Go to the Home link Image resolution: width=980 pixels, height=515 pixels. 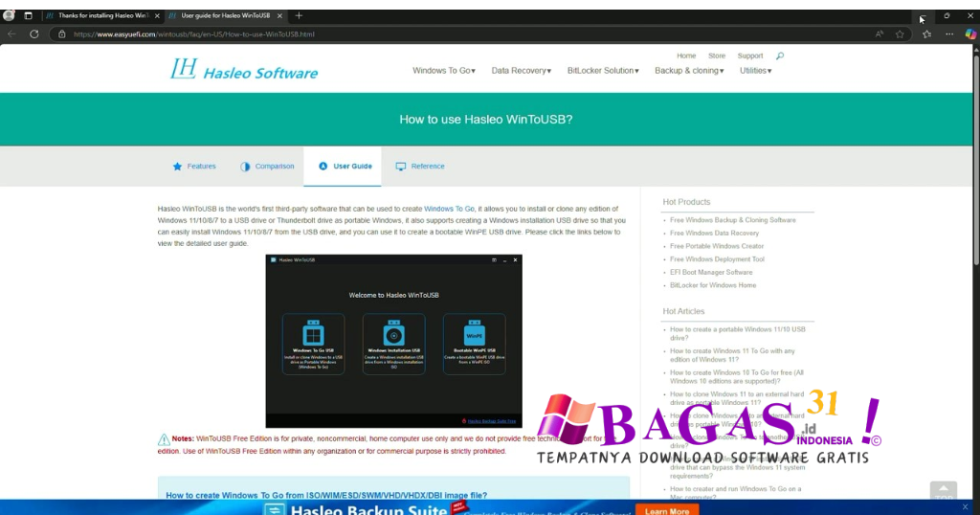coord(686,56)
